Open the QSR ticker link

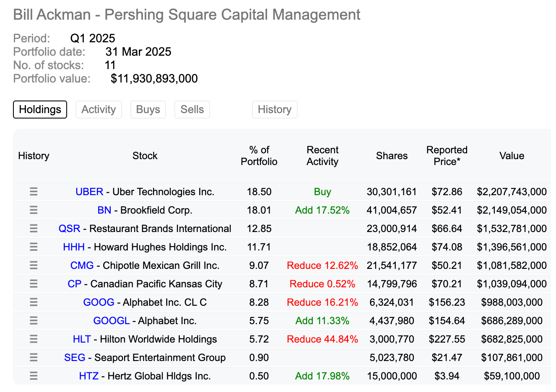pos(69,229)
